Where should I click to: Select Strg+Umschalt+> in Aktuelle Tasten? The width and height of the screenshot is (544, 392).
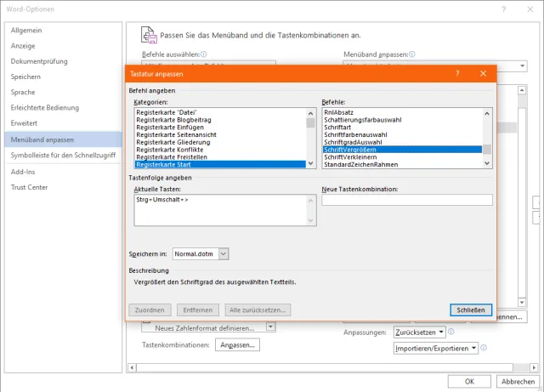162,200
